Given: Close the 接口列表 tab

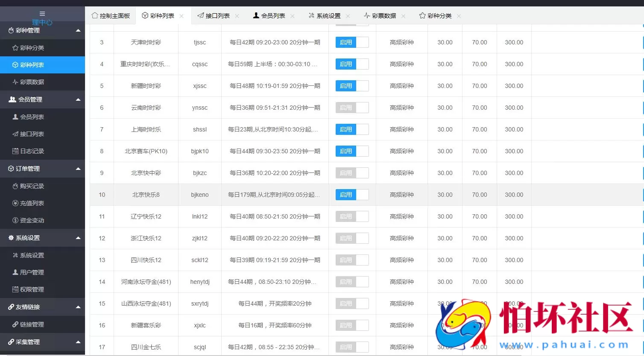Looking at the screenshot, I should tap(238, 16).
